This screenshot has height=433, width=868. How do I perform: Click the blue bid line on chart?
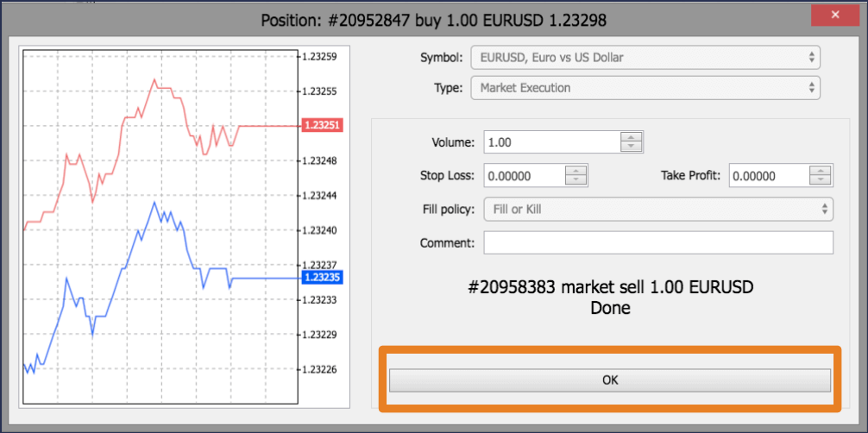click(267, 279)
